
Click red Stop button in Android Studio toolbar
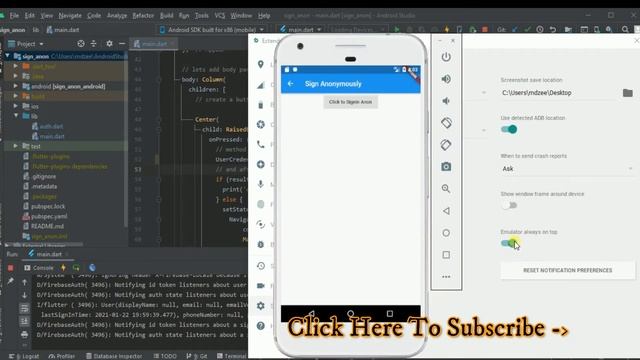click(x=485, y=29)
